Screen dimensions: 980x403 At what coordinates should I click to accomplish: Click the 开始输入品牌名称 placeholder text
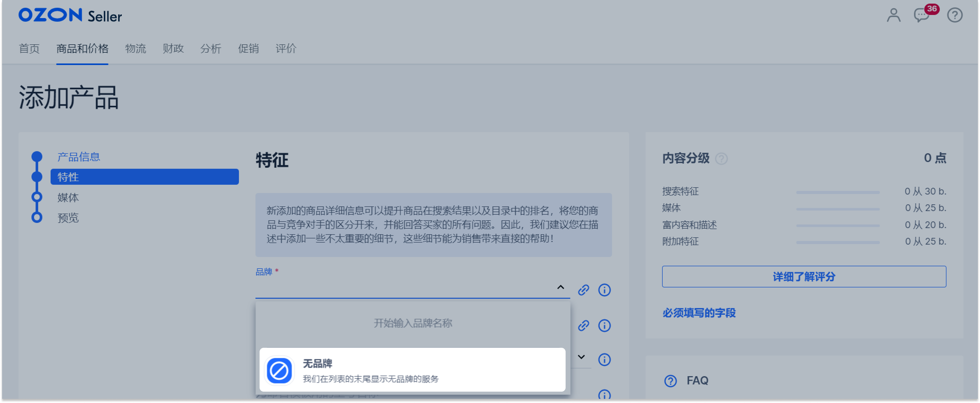[413, 323]
